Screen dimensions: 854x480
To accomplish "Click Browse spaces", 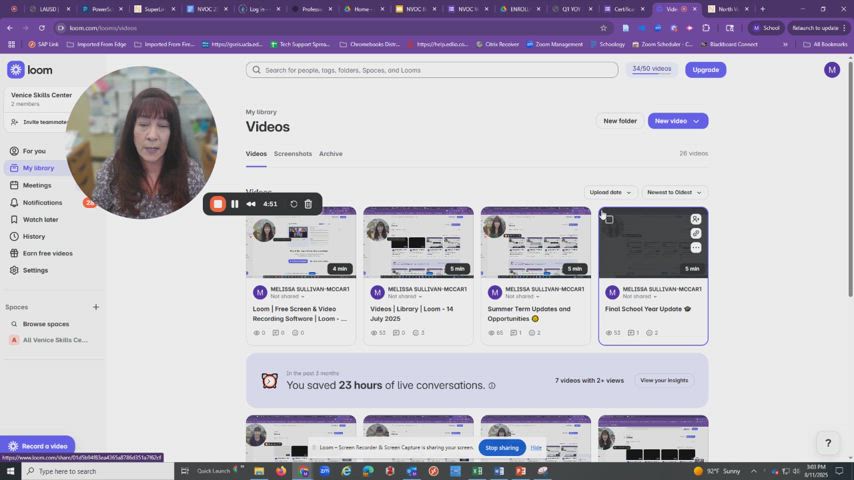I will [46, 324].
